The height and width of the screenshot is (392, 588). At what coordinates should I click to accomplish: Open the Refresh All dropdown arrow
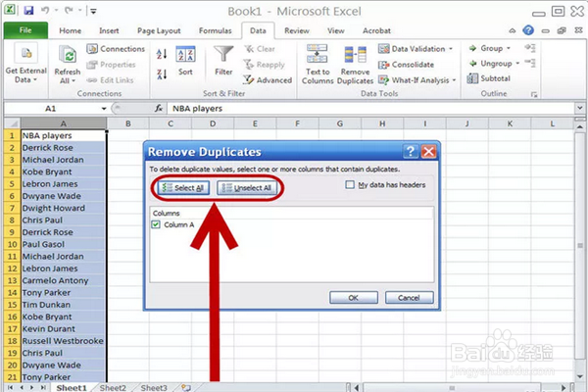click(73, 80)
